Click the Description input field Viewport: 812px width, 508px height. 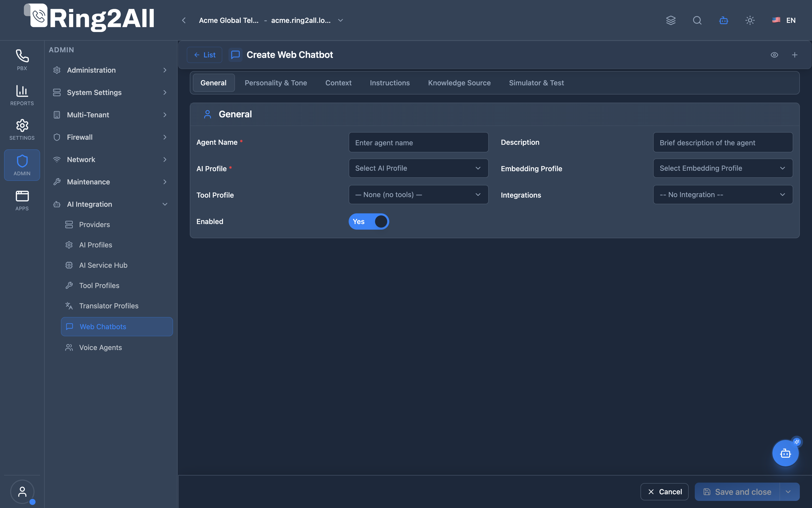723,142
